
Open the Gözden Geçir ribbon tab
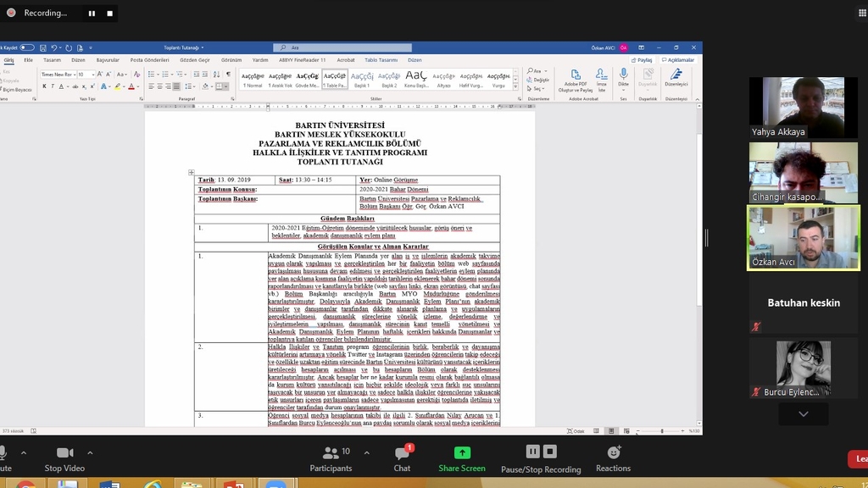(x=194, y=60)
